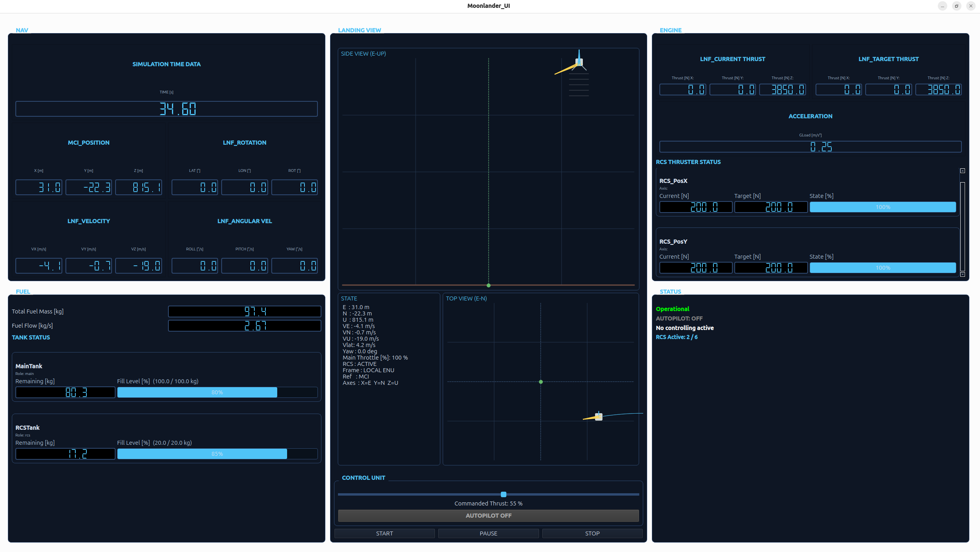Click the RCSTank fill level bar
The height and width of the screenshot is (552, 980).
(x=217, y=454)
